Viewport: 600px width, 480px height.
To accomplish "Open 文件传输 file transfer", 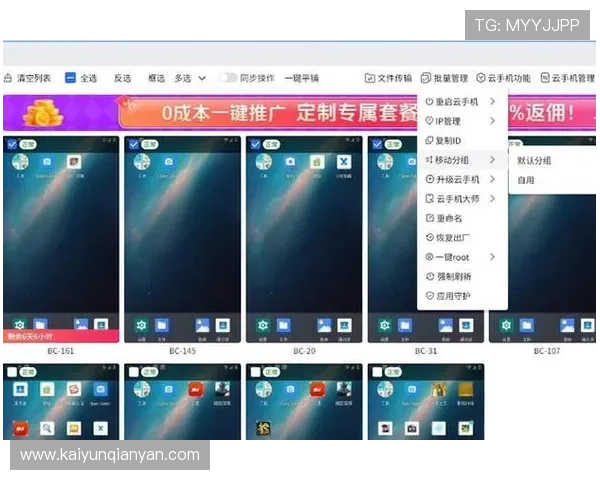I will point(388,78).
